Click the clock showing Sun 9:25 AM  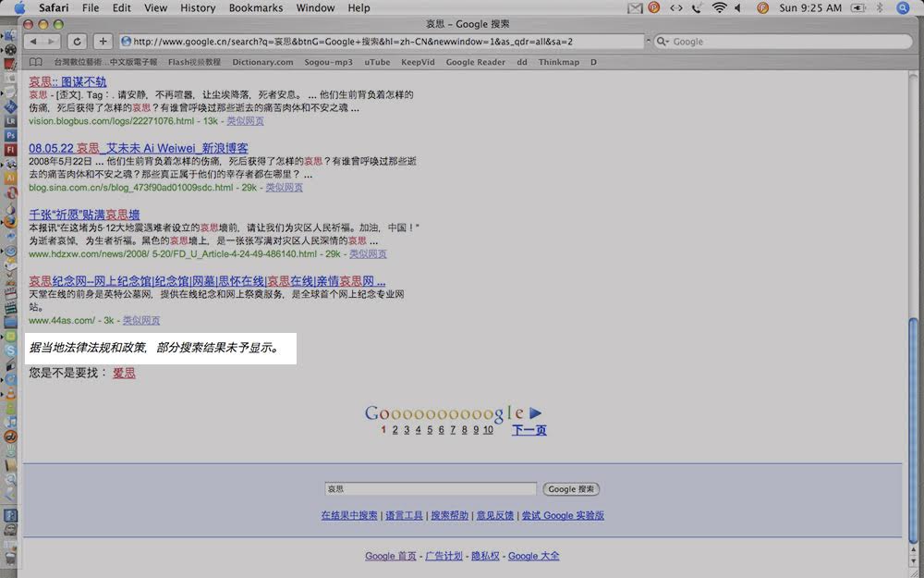[810, 7]
